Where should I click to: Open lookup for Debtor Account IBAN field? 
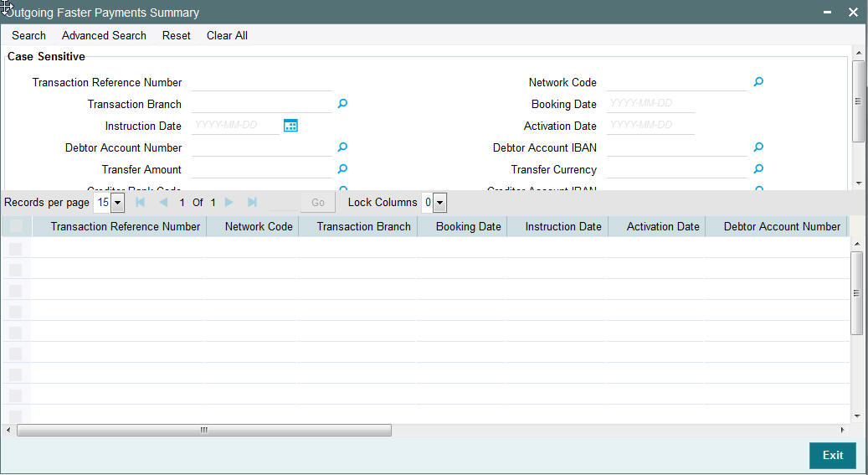758,147
